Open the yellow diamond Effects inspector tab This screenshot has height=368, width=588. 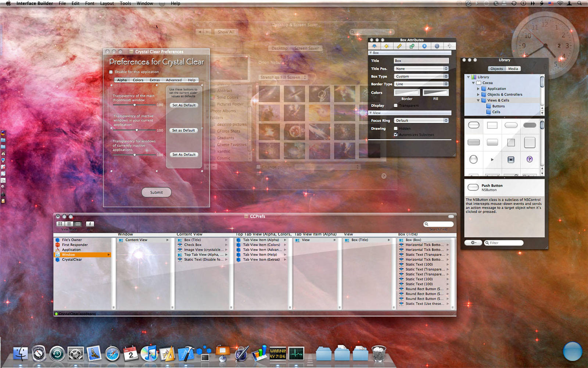[386, 46]
